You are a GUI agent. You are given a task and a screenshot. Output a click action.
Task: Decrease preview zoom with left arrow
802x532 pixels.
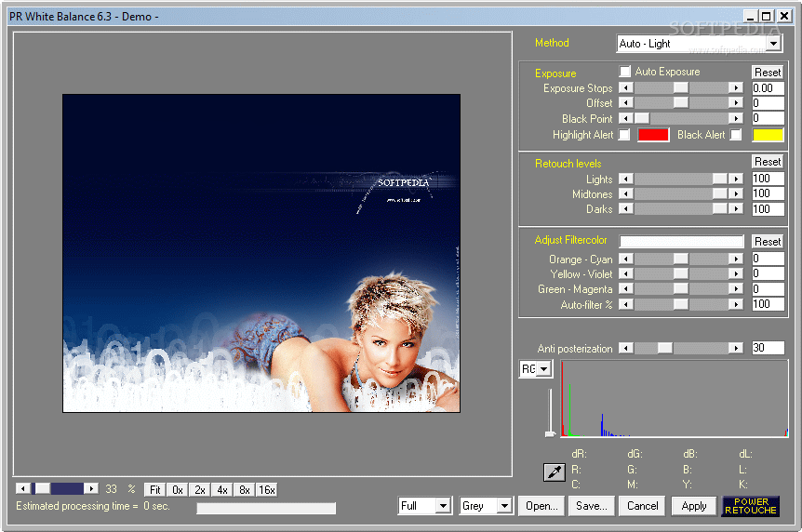23,488
